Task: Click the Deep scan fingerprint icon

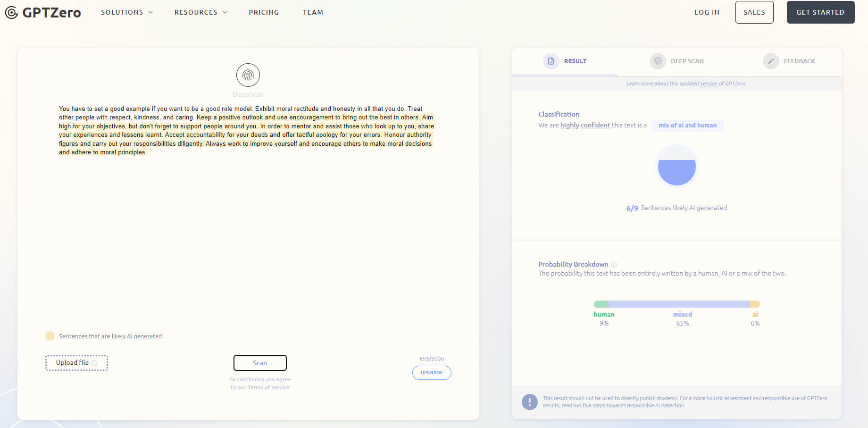Action: (x=248, y=75)
